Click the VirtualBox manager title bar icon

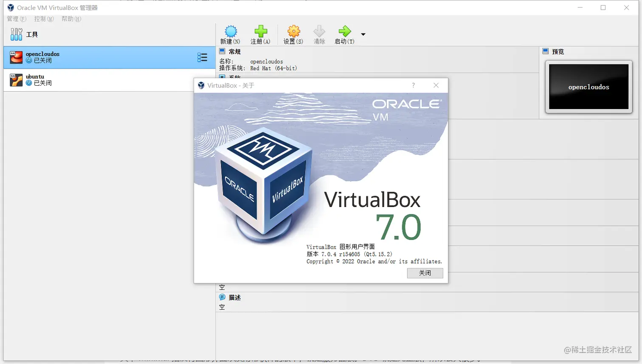(x=11, y=8)
